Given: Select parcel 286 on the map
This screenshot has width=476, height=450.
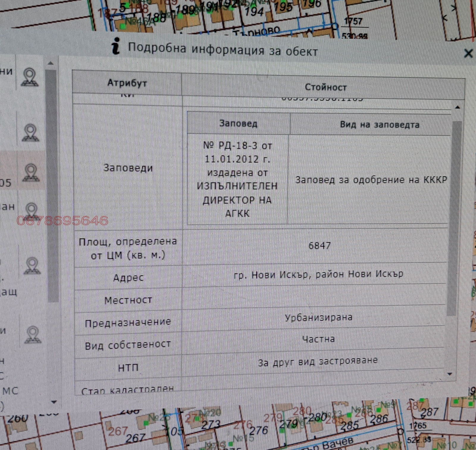Looking at the screenshot, I should [379, 419].
